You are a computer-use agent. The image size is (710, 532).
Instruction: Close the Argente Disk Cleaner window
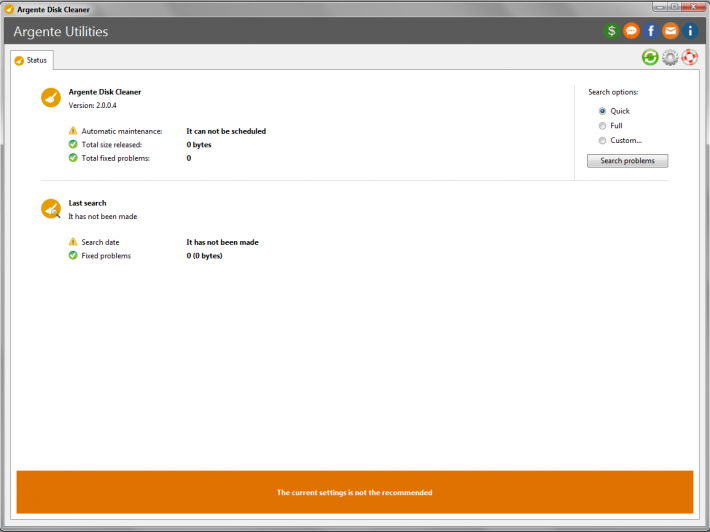pyautogui.click(x=693, y=7)
